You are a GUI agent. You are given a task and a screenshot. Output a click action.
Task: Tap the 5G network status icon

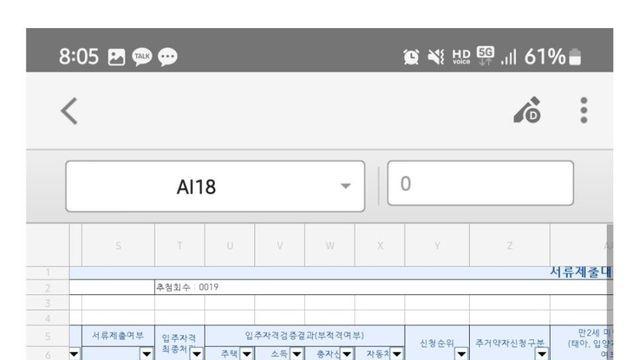pos(485,56)
